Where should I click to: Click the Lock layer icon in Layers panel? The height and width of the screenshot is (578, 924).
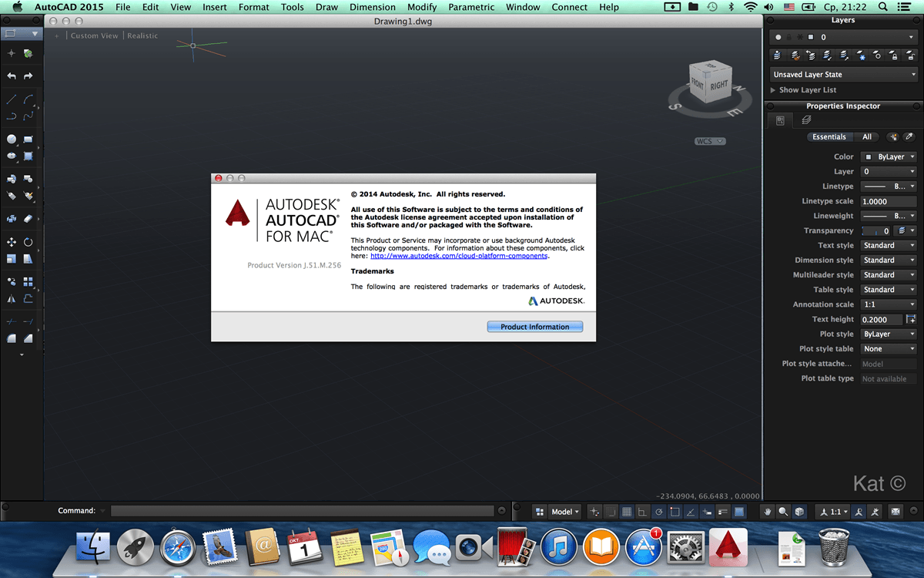894,55
